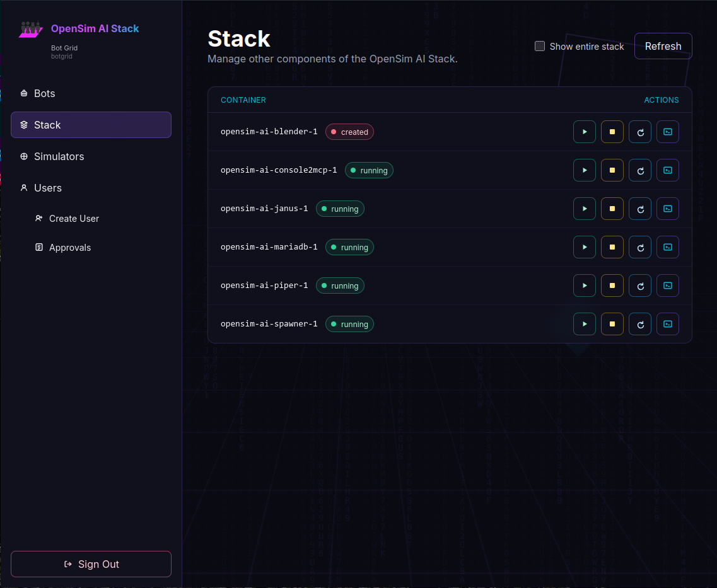Stop the opensim-ai-console2mcp-1 container
The width and height of the screenshot is (717, 588).
coord(612,170)
